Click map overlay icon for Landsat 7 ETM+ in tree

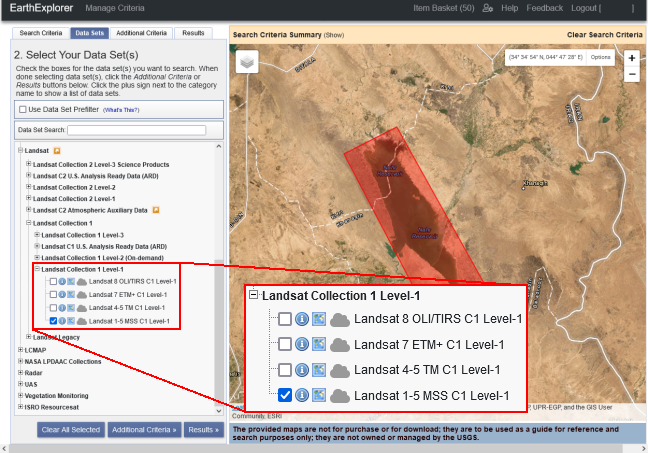[71, 295]
